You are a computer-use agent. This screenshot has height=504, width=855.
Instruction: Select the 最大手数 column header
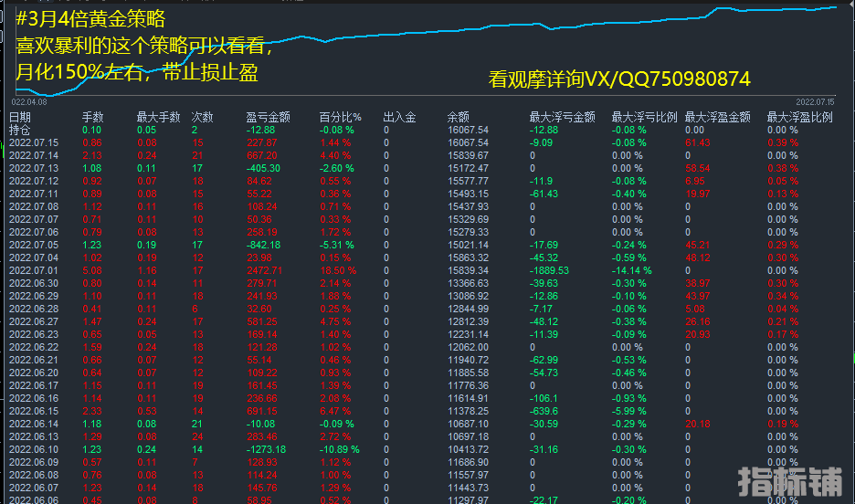click(x=158, y=117)
